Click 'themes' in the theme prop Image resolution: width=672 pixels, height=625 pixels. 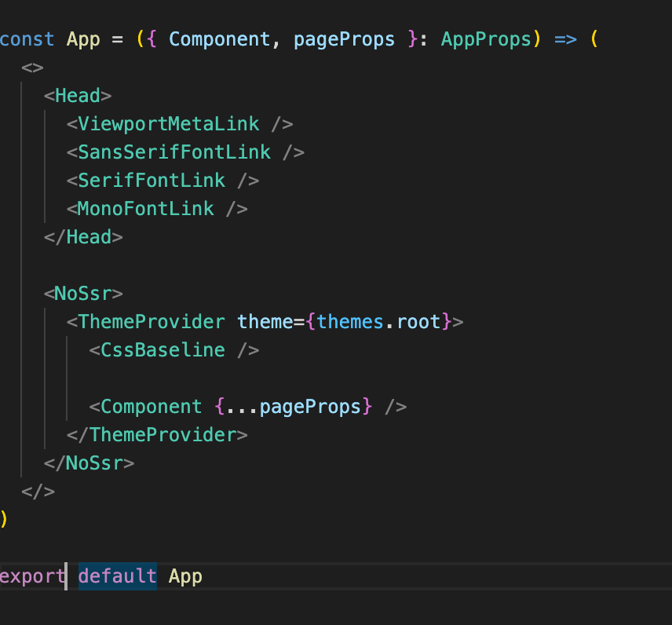(349, 322)
